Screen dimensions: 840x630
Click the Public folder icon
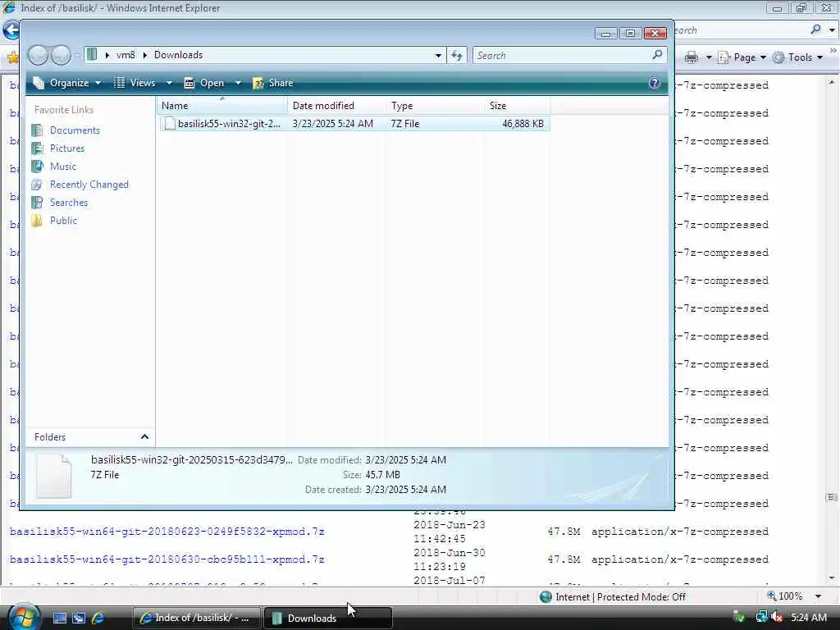point(37,221)
